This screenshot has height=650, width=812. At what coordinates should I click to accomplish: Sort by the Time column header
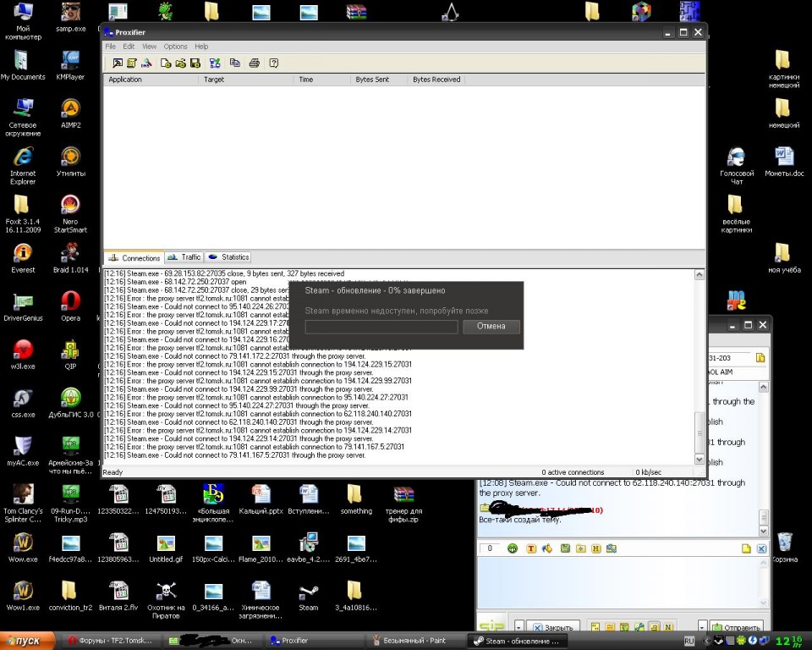click(321, 80)
